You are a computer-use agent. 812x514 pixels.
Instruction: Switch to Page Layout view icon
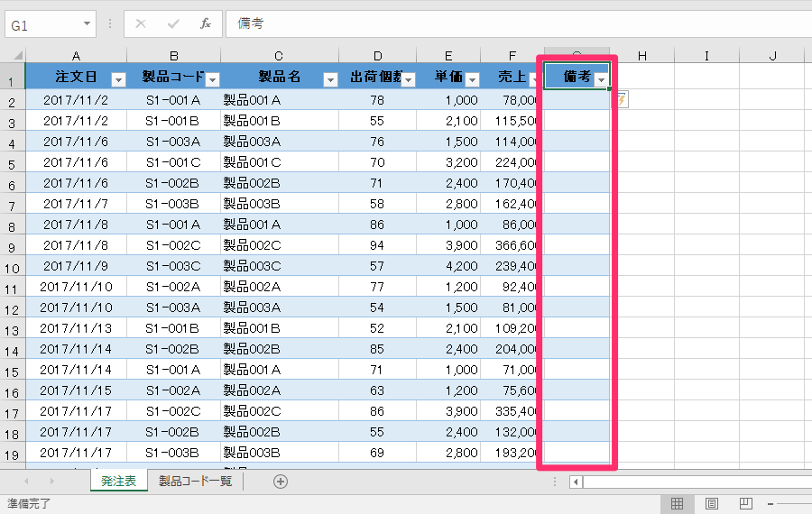tap(712, 503)
